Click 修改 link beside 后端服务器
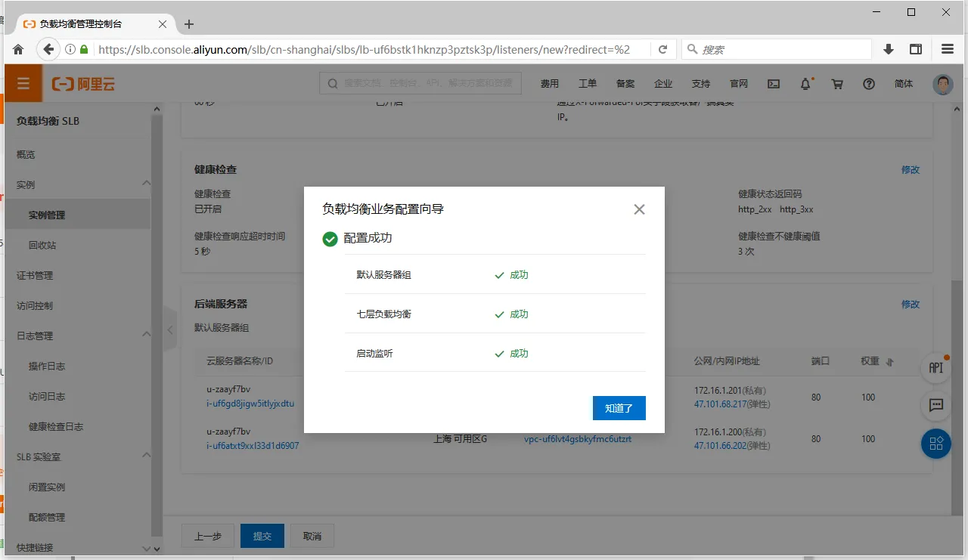 (x=911, y=304)
